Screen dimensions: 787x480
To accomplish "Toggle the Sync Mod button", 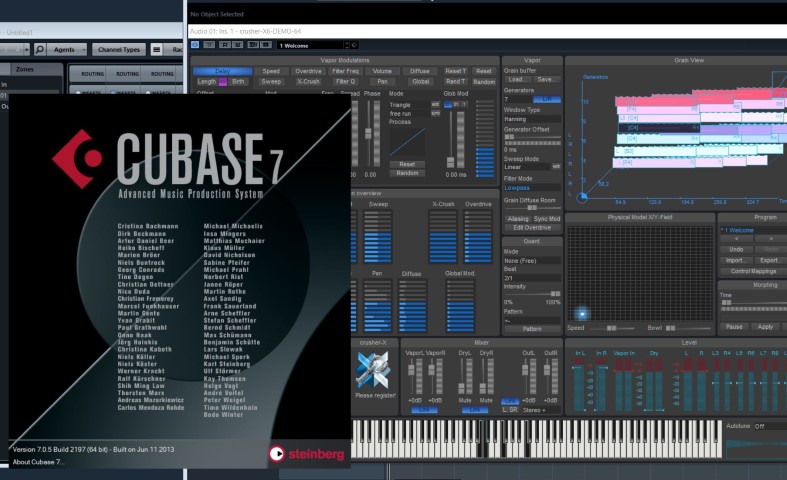I will [547, 219].
